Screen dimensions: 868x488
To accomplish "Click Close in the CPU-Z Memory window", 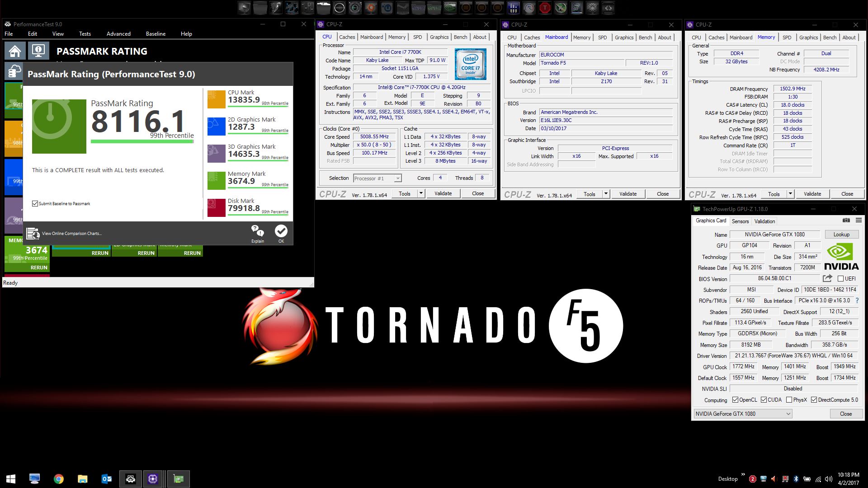I will pyautogui.click(x=847, y=194).
